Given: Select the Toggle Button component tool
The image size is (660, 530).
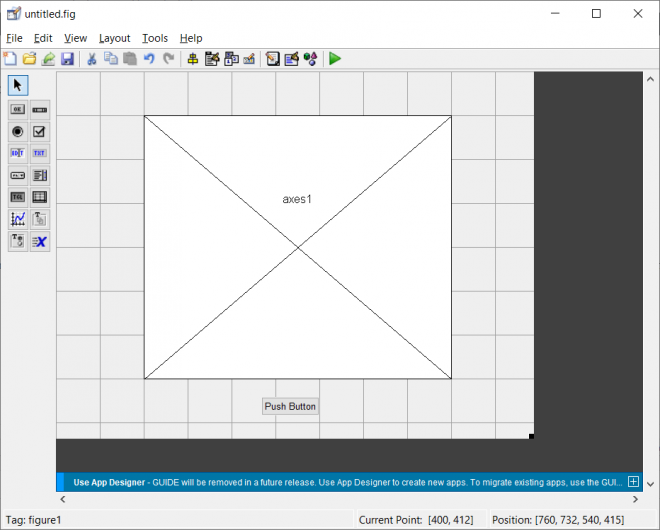Looking at the screenshot, I should pyautogui.click(x=18, y=197).
